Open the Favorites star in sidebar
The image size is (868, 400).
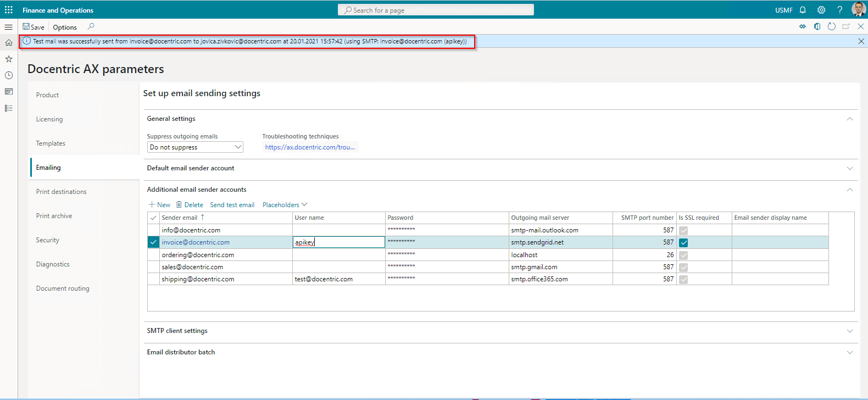(9, 59)
